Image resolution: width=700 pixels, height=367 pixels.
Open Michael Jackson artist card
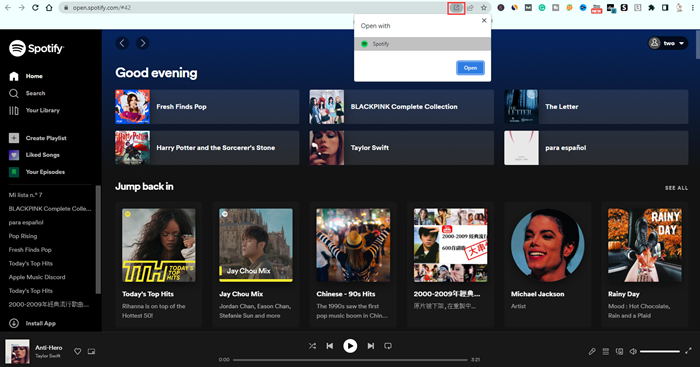pyautogui.click(x=548, y=264)
